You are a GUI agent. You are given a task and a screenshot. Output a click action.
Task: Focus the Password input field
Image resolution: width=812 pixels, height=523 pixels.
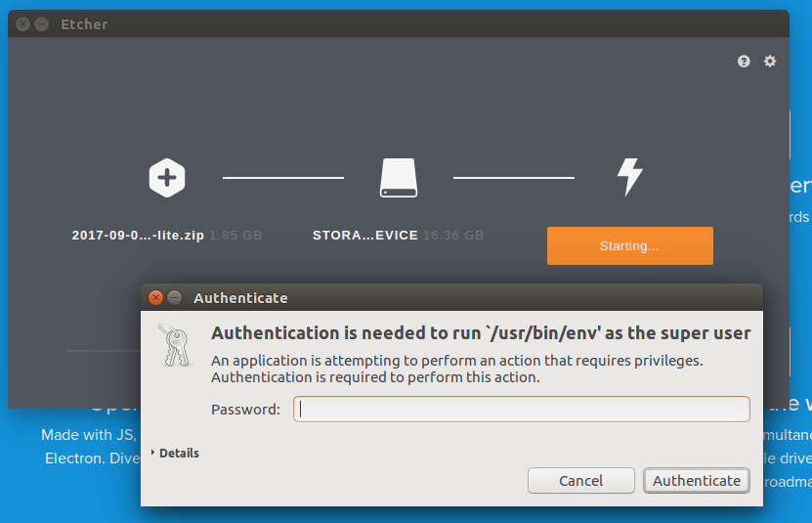click(x=522, y=409)
